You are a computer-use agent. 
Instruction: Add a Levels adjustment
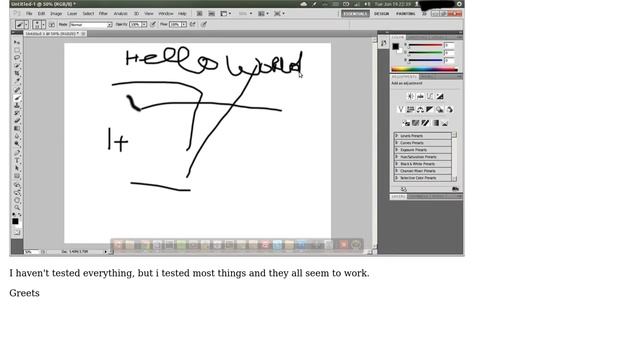pos(420,96)
